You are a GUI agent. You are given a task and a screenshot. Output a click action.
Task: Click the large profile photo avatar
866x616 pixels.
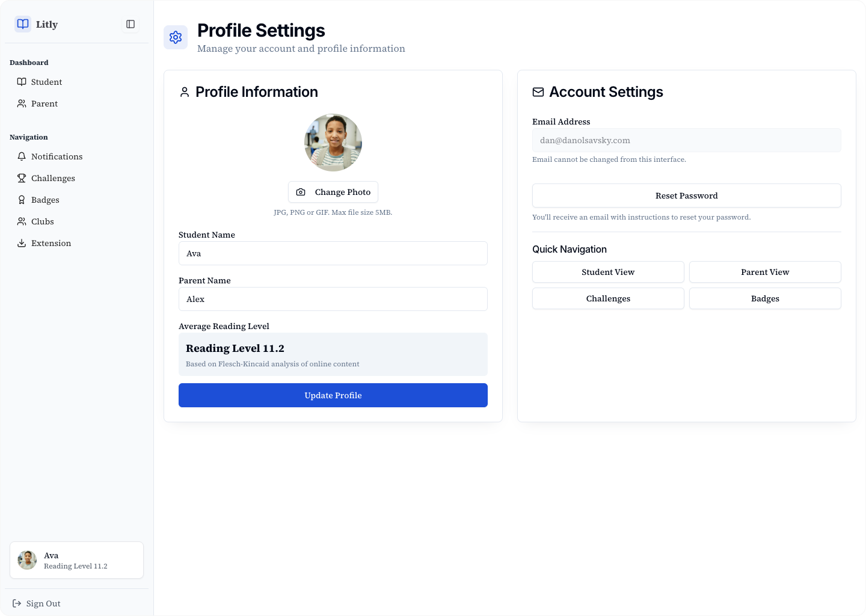333,143
